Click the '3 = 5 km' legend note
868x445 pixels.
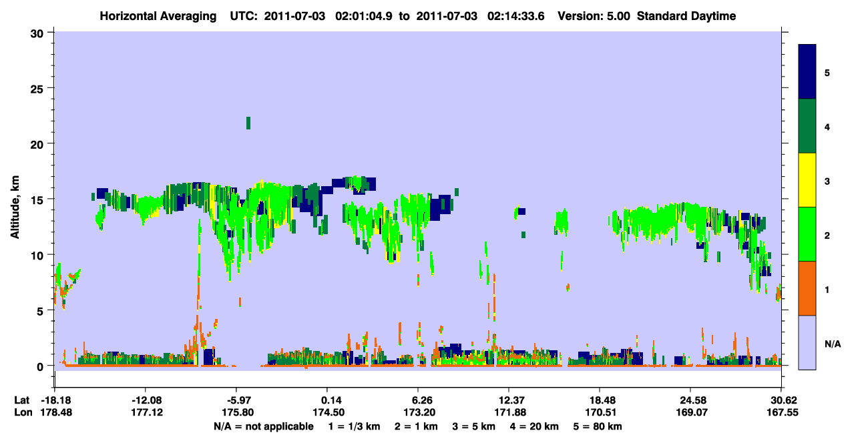[474, 427]
